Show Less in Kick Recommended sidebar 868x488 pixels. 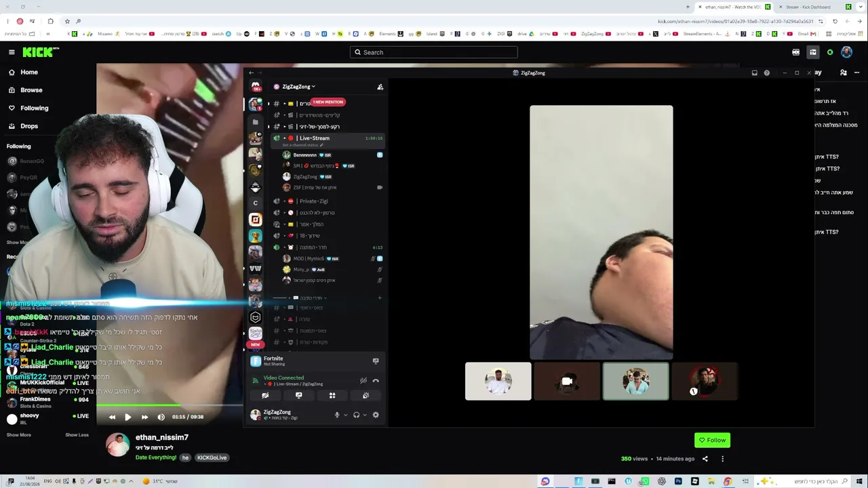coord(77,435)
